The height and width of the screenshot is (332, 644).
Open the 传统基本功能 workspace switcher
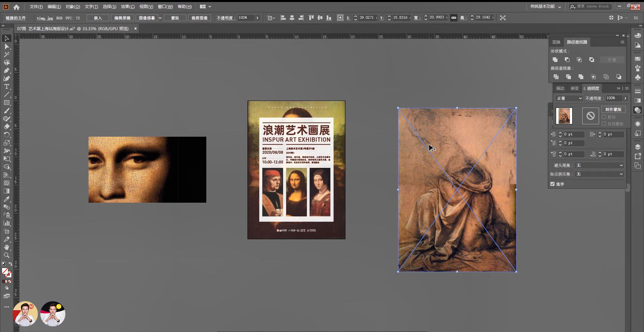point(545,6)
